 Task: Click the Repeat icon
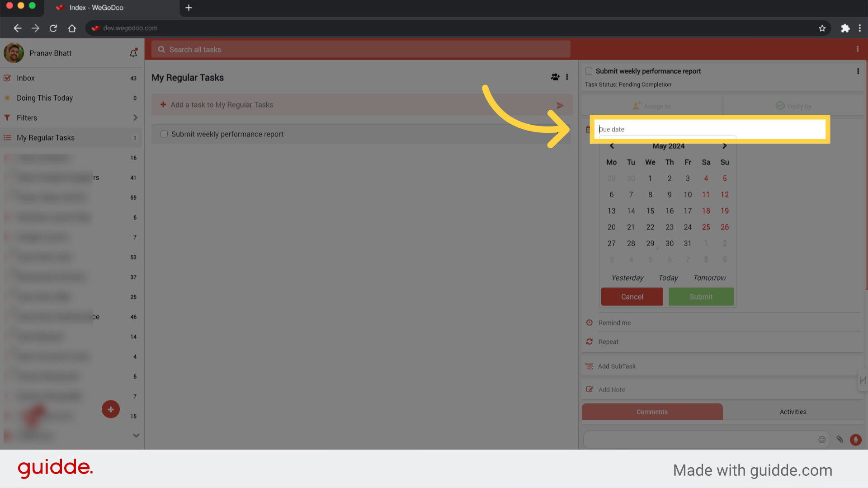coord(590,342)
